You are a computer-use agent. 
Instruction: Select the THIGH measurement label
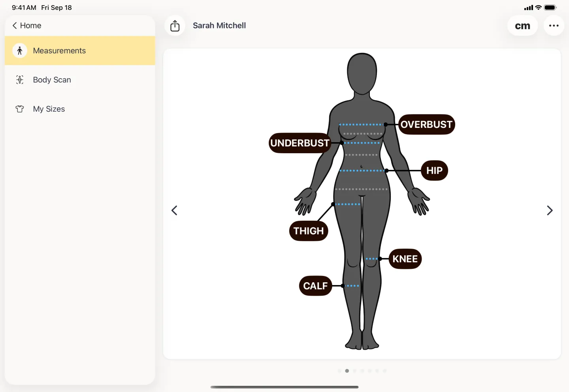[309, 231]
